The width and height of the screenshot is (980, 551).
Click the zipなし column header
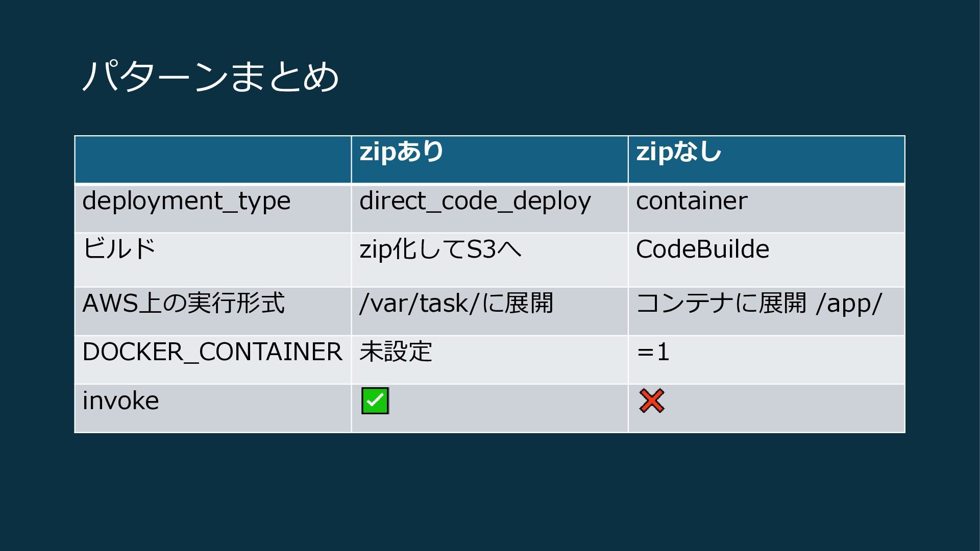tap(678, 152)
